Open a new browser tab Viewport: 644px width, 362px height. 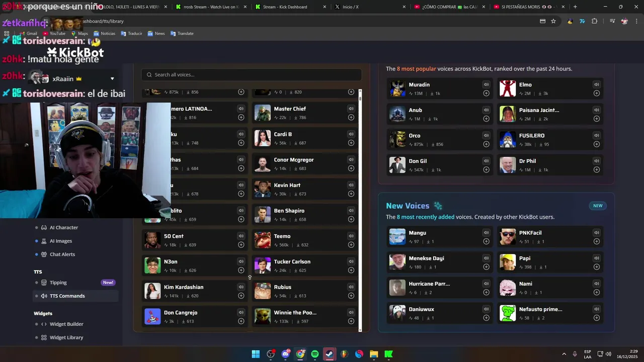575,7
